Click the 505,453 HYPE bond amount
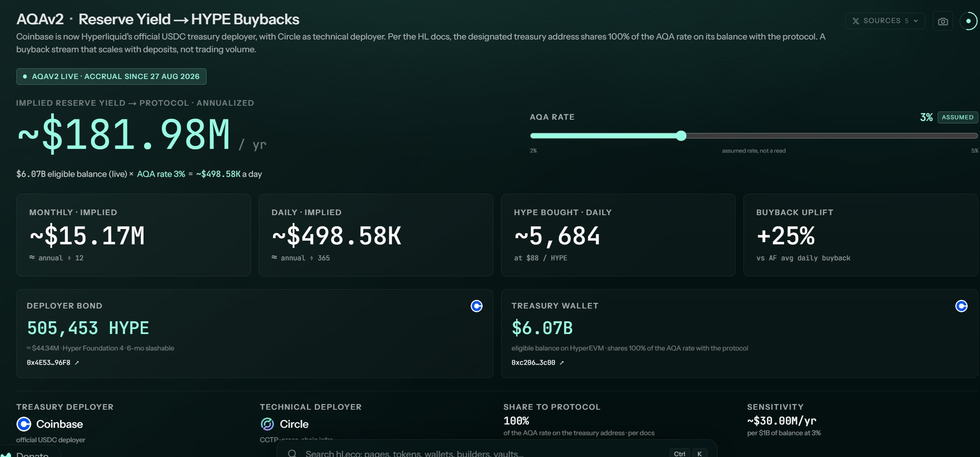 (x=88, y=328)
